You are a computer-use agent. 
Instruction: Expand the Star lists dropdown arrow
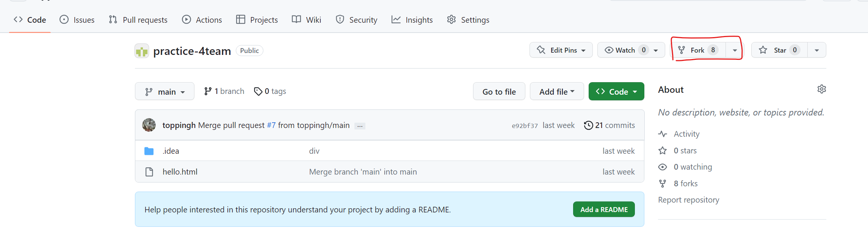pos(817,50)
